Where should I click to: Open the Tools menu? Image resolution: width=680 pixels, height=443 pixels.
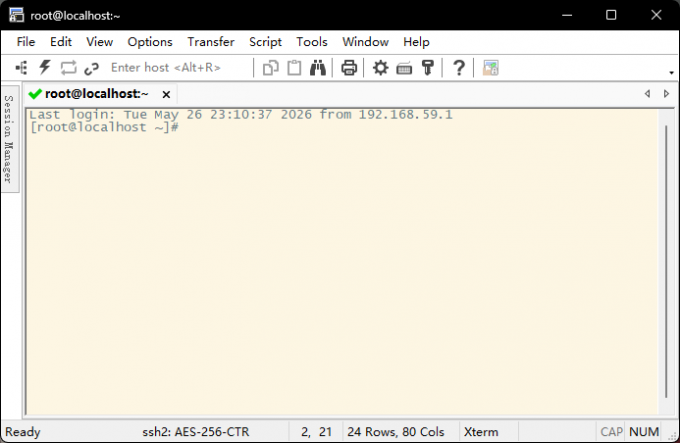312,42
